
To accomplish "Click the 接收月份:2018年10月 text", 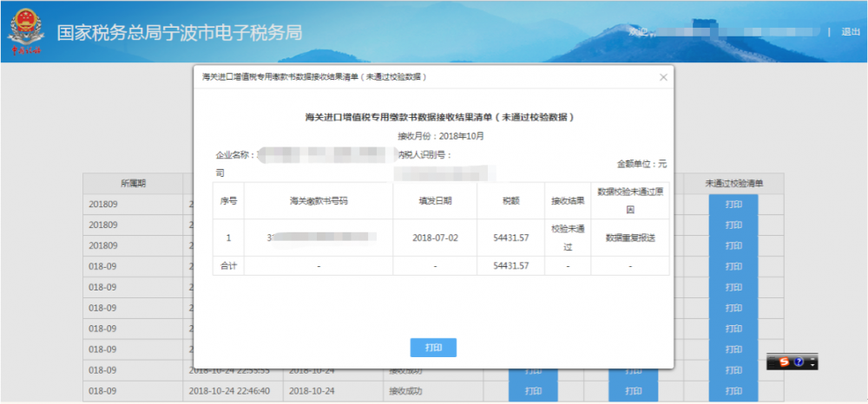I will [441, 136].
